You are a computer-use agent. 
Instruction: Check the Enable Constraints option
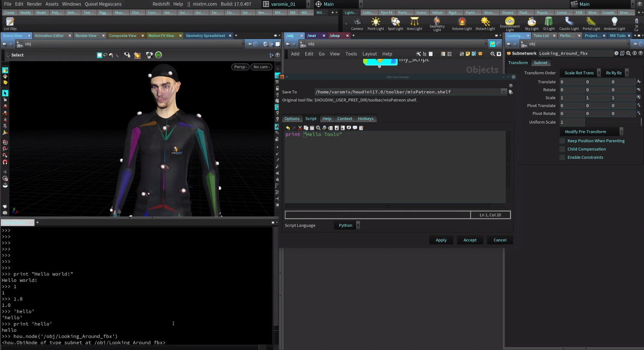point(562,157)
